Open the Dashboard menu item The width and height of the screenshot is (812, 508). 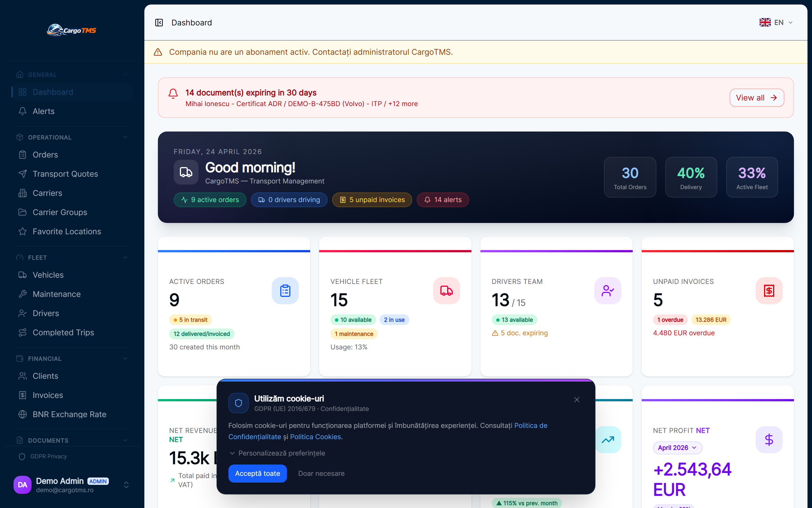(72, 92)
